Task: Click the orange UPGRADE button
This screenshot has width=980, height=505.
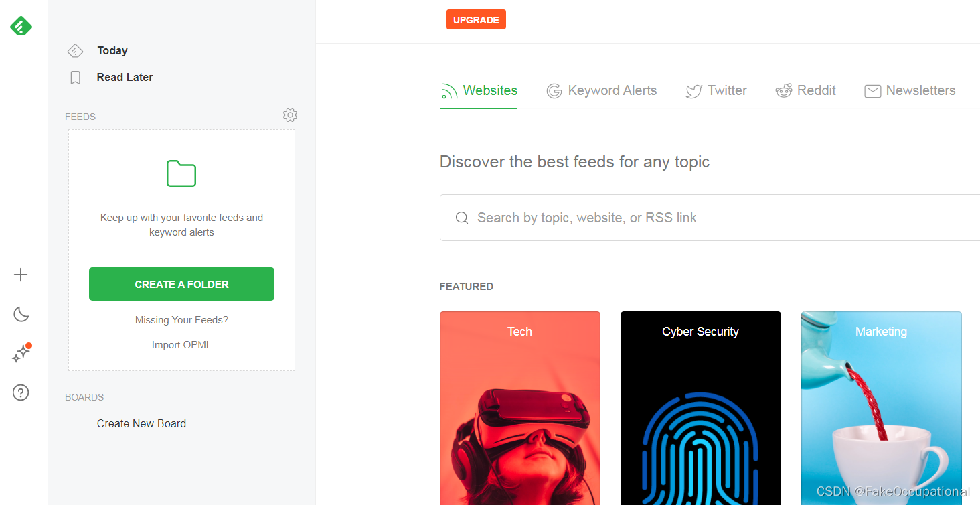Action: click(476, 20)
